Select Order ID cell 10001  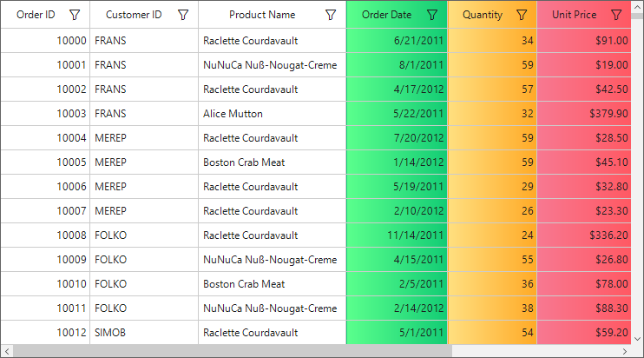point(45,65)
